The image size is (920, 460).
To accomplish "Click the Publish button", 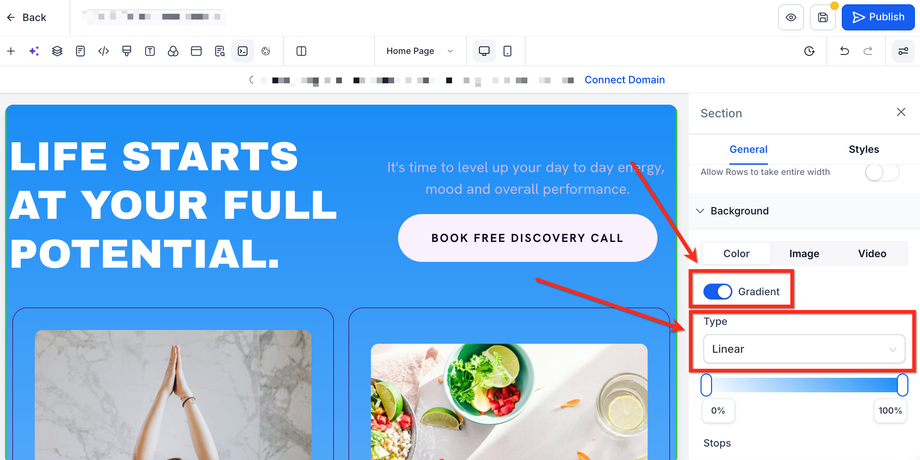I will (x=878, y=17).
